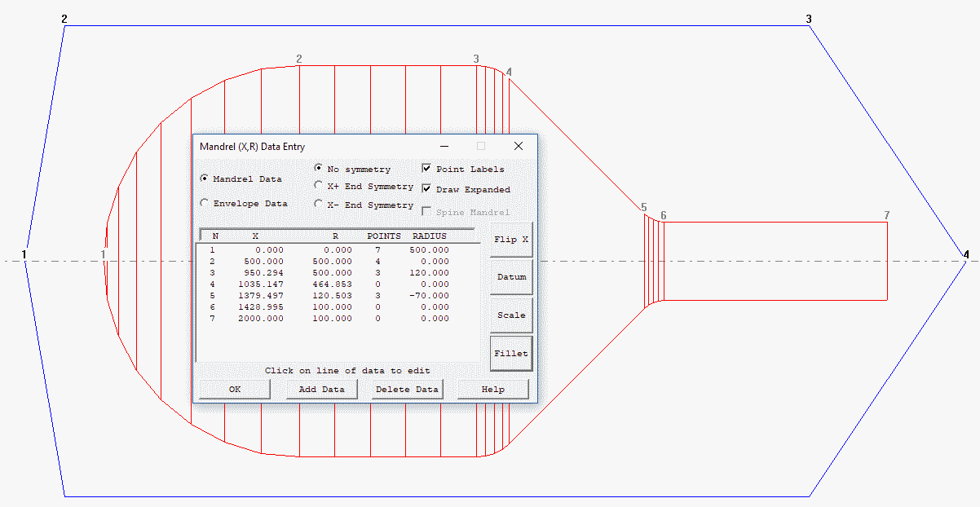The height and width of the screenshot is (507, 980).
Task: Select the Envelope Data radio option
Action: (204, 203)
